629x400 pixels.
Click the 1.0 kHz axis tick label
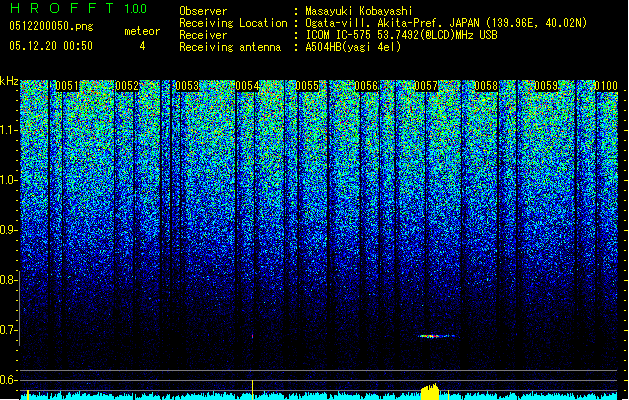(9, 180)
